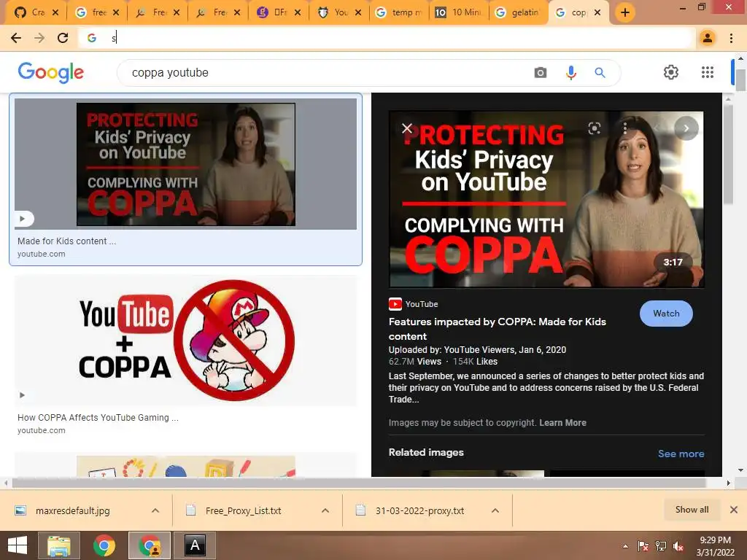
Task: Close the 'Cra' GitHub tab
Action: coord(55,12)
